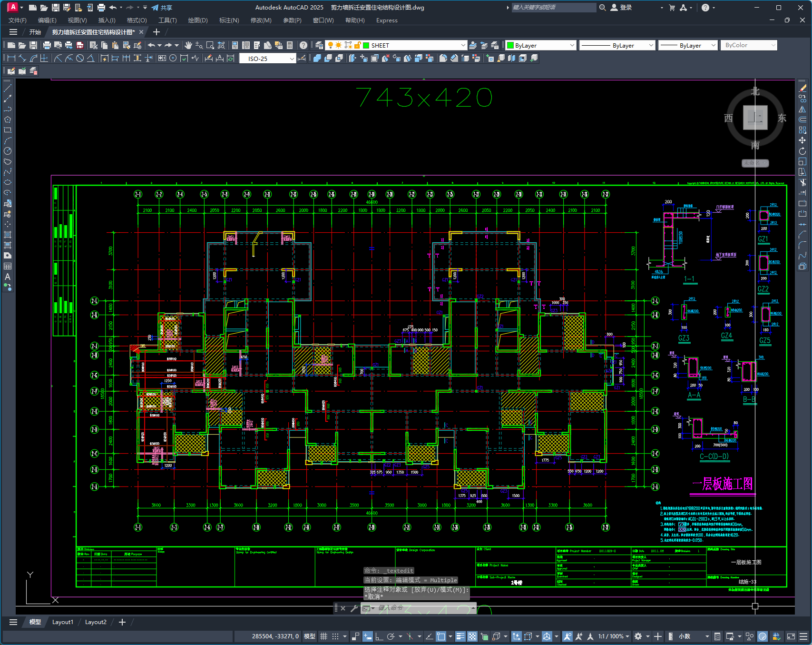The height and width of the screenshot is (645, 812).
Task: Open the 视图(V) menu
Action: coord(77,20)
